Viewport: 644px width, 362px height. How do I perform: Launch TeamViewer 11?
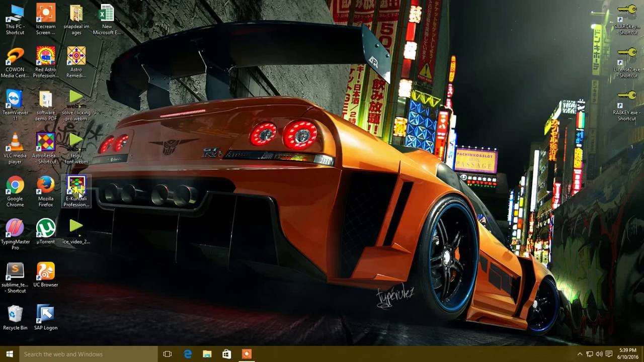[15, 106]
